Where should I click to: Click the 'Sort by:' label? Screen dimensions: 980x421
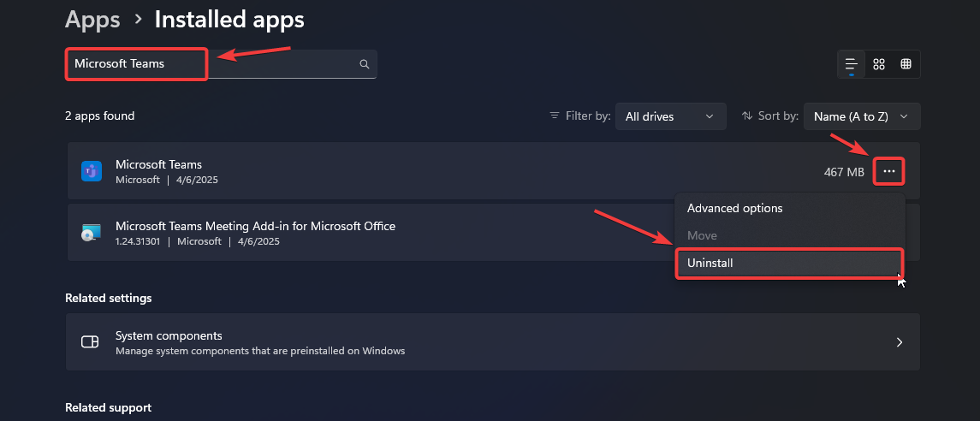click(x=778, y=116)
